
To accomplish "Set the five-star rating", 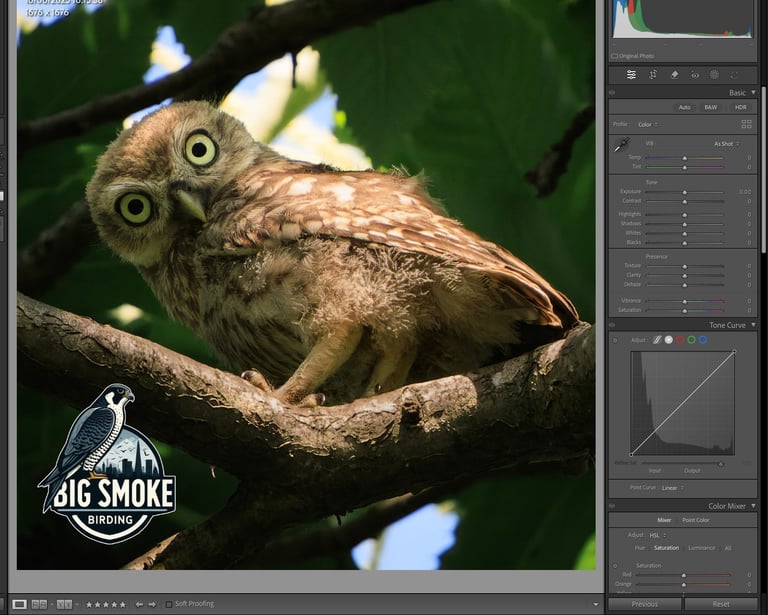I will point(123,605).
